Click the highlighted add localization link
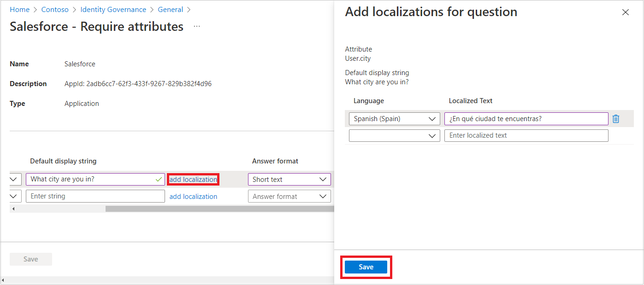The width and height of the screenshot is (644, 285). tap(193, 179)
